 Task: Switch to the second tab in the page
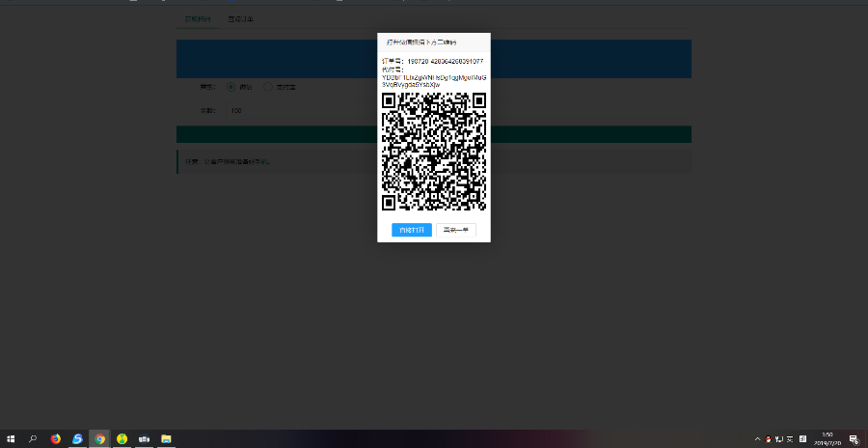click(240, 19)
